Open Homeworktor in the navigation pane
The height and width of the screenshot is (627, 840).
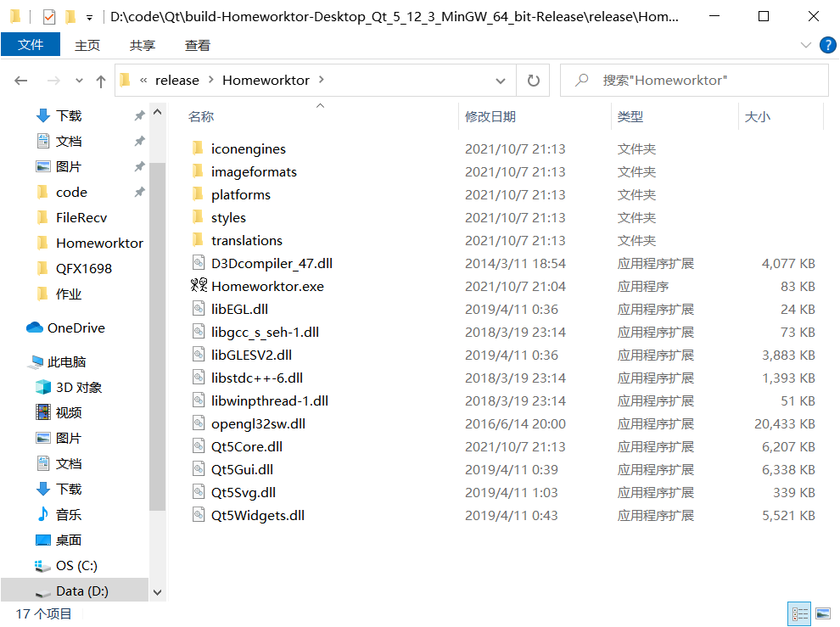pos(99,244)
